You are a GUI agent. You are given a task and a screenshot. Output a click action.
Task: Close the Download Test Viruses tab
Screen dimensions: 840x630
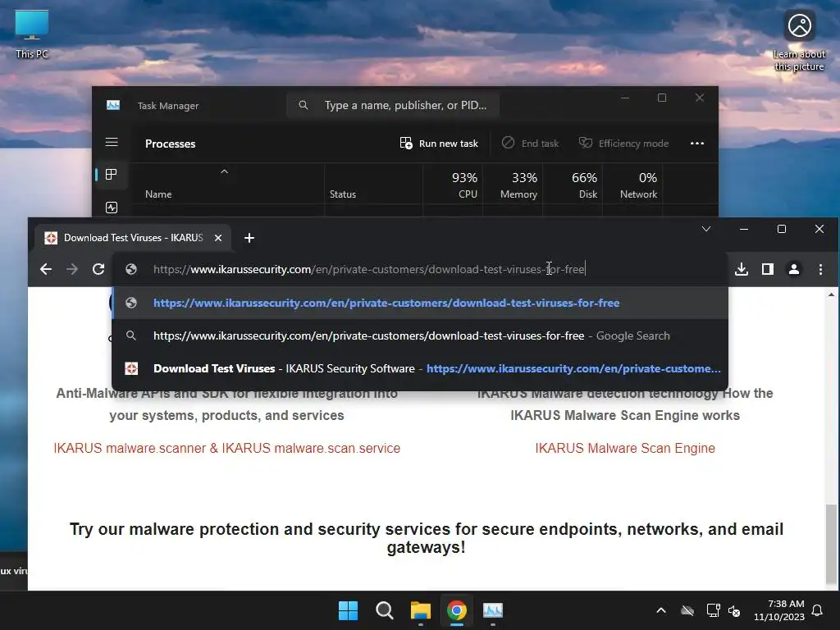(218, 238)
